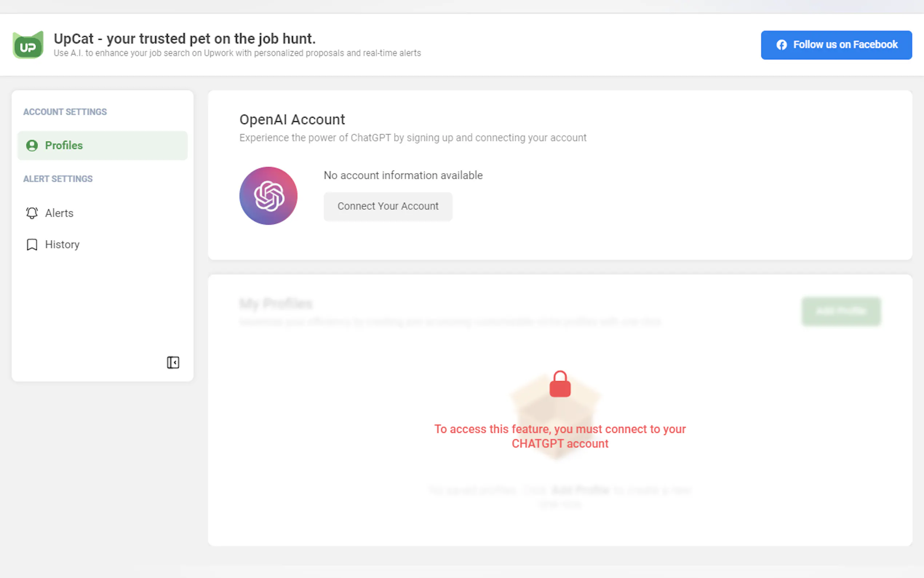Click the UpCat headline title text
The image size is (924, 578).
point(184,39)
